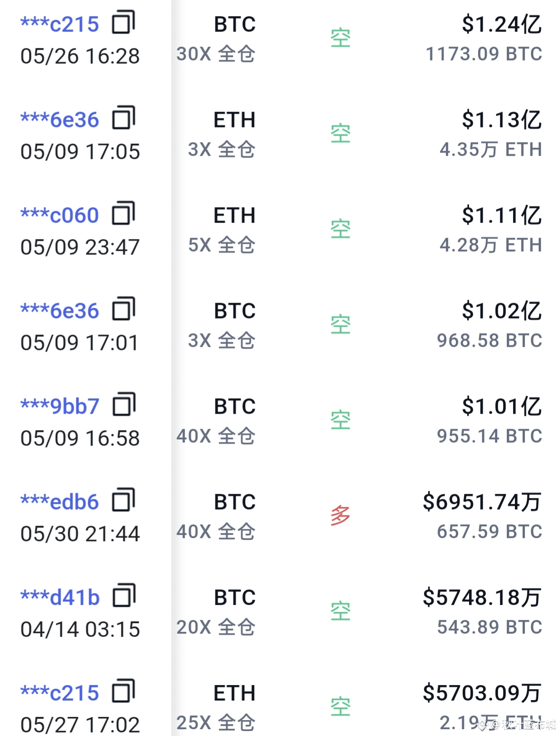Viewport: 560px width, 736px height.
Task: Copy address ***6e36 dated 05/09 17:05
Action: 124,118
